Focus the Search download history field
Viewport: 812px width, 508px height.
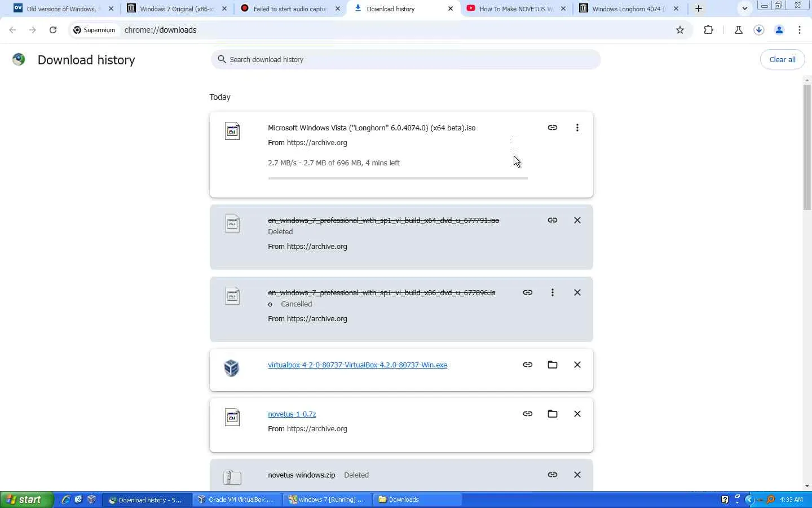[x=405, y=59]
